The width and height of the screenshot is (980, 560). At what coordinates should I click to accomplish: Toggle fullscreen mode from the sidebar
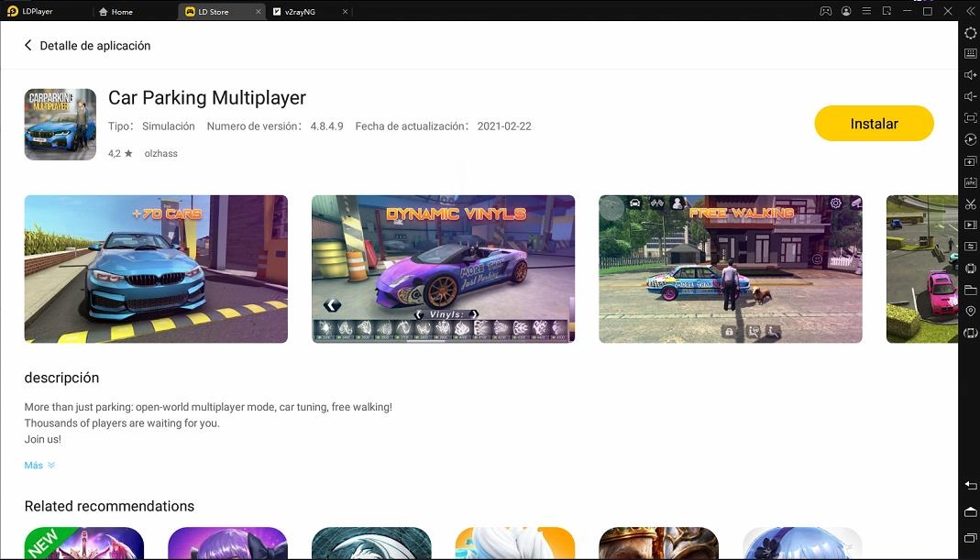(x=971, y=118)
